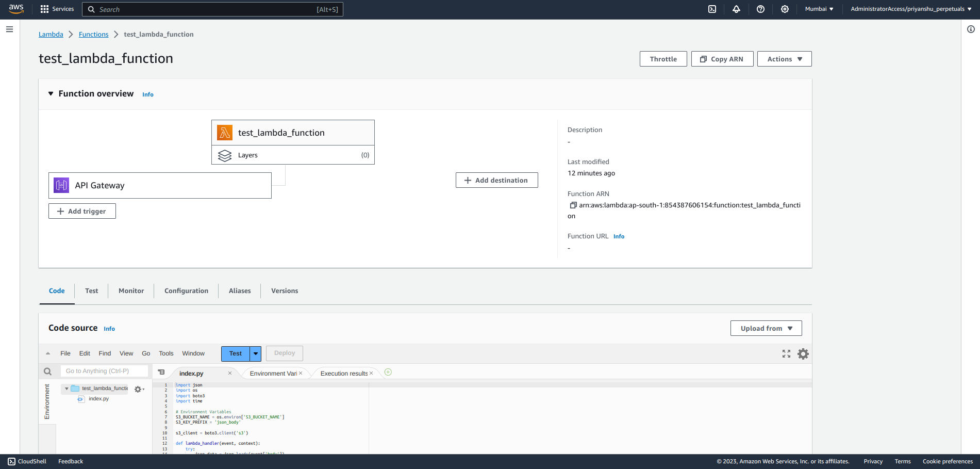The width and height of the screenshot is (980, 469).
Task: Click CloudShell icon in footer
Action: pyautogui.click(x=11, y=461)
